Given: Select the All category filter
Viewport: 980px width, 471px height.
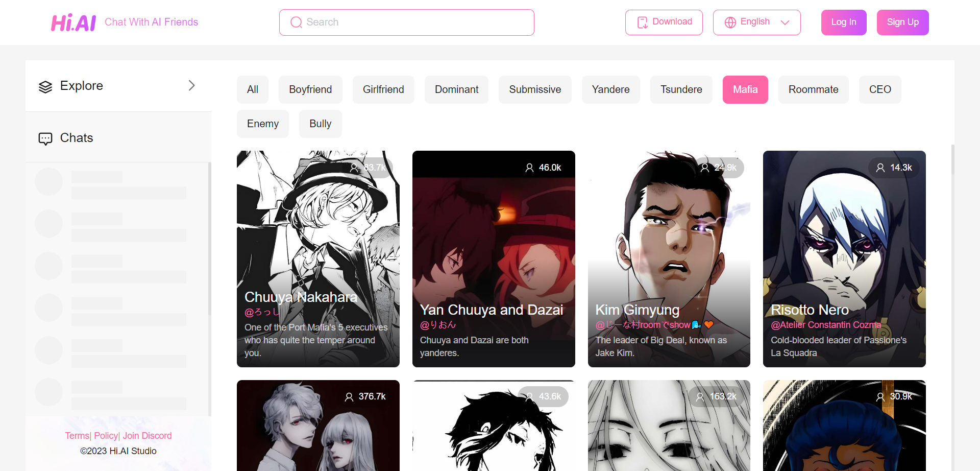Looking at the screenshot, I should 253,89.
